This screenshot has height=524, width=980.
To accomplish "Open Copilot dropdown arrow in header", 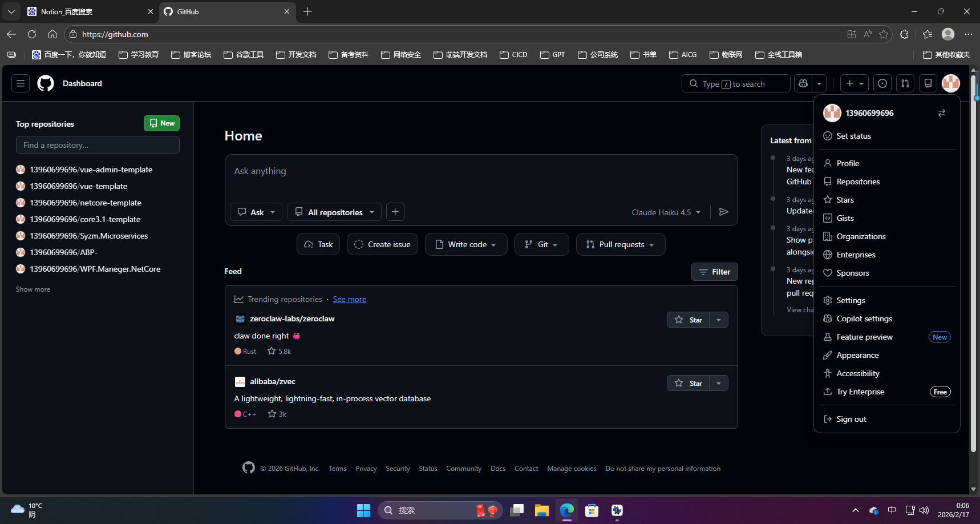I will (819, 83).
